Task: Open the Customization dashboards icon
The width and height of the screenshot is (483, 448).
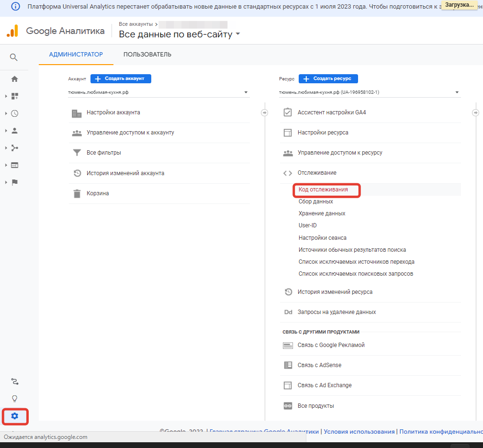Action: (14, 96)
